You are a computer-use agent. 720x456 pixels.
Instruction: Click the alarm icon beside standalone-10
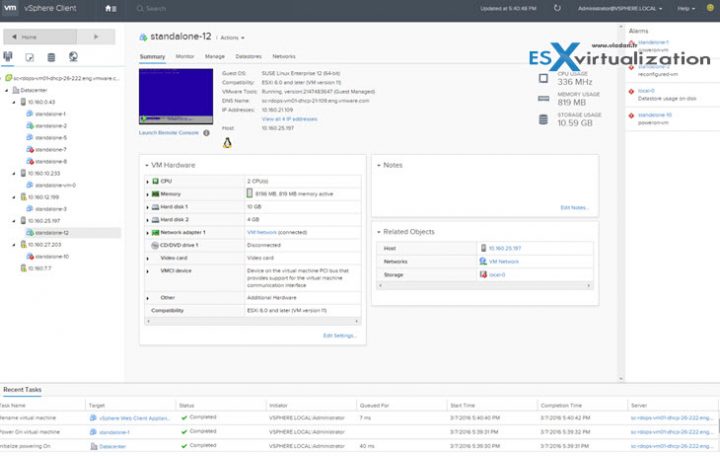631,115
